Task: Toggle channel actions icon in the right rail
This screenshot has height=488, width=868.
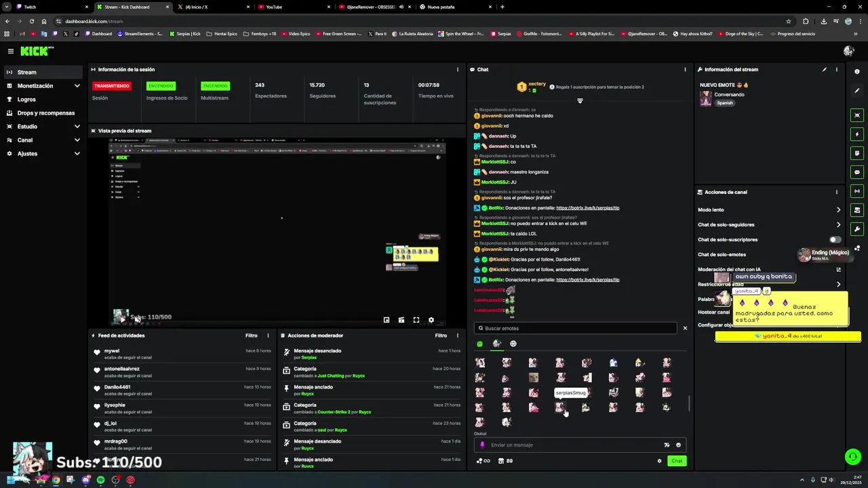Action: [x=857, y=210]
